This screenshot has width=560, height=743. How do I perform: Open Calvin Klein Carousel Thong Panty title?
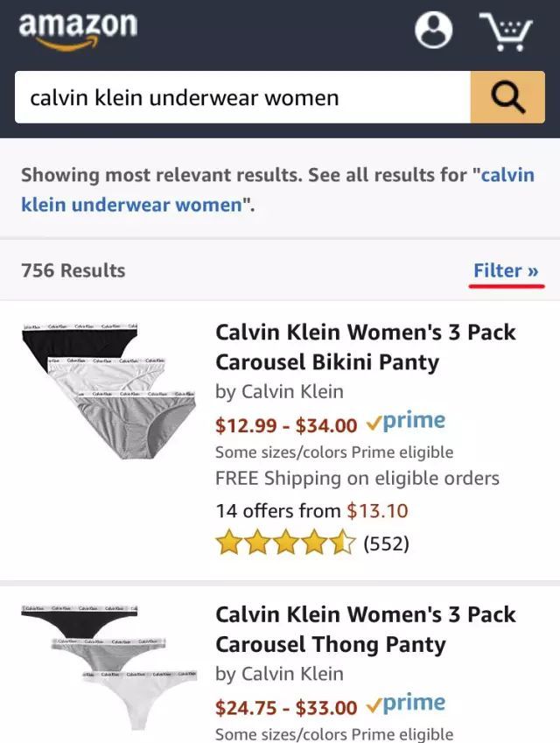tap(365, 629)
